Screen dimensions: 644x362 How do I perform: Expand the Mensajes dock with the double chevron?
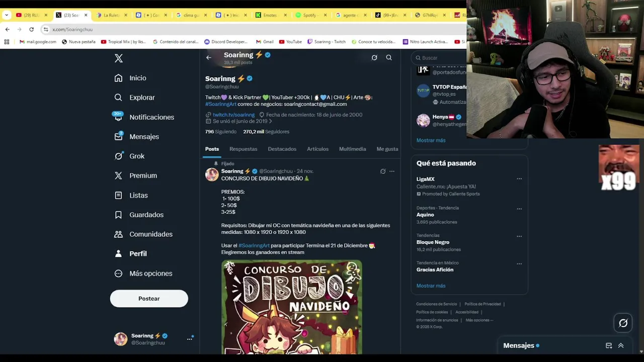[x=621, y=345]
